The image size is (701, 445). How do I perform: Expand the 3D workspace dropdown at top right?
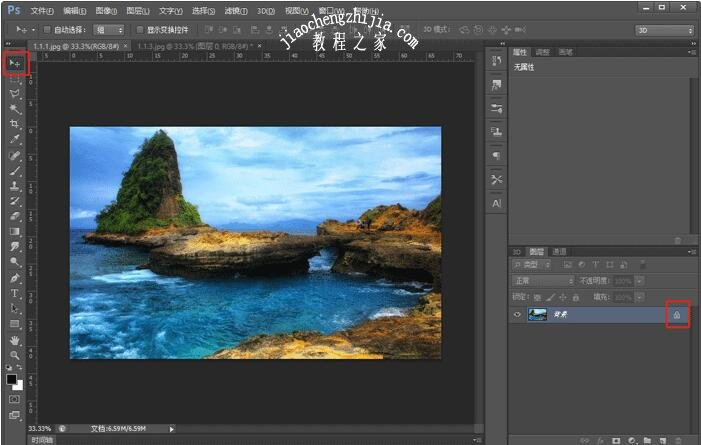664,30
